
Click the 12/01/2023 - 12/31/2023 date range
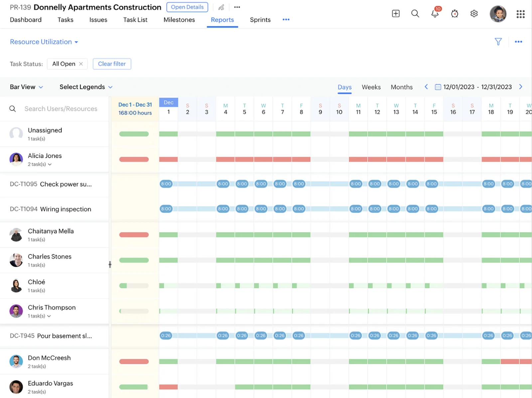point(477,87)
